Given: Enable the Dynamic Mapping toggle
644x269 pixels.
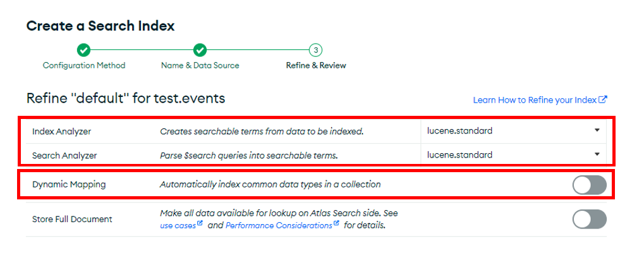Looking at the screenshot, I should [x=590, y=185].
